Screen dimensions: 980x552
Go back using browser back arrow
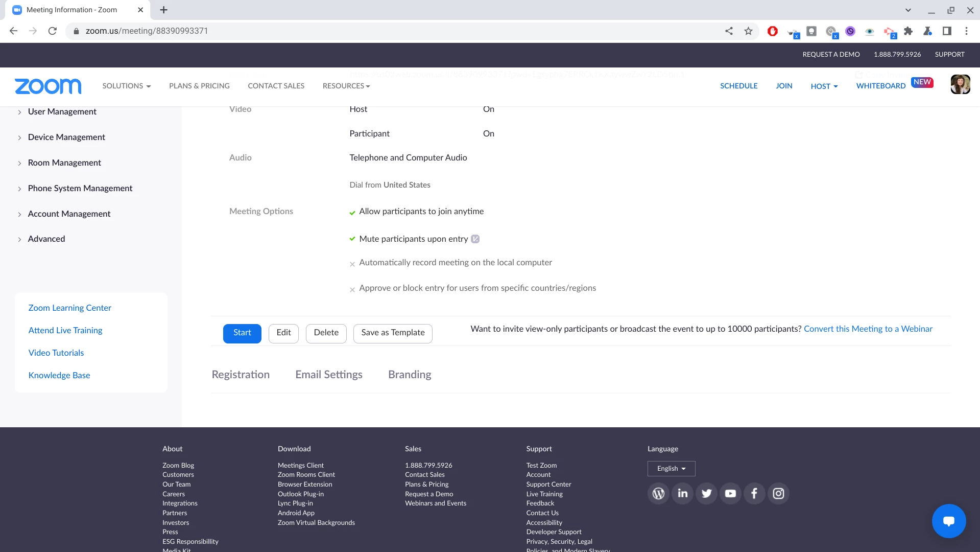pyautogui.click(x=14, y=31)
